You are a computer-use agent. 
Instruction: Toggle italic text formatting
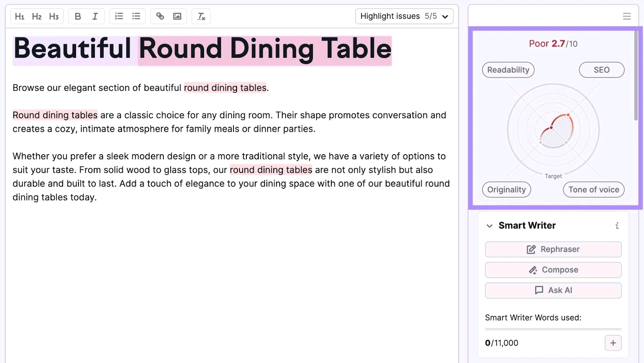point(95,16)
